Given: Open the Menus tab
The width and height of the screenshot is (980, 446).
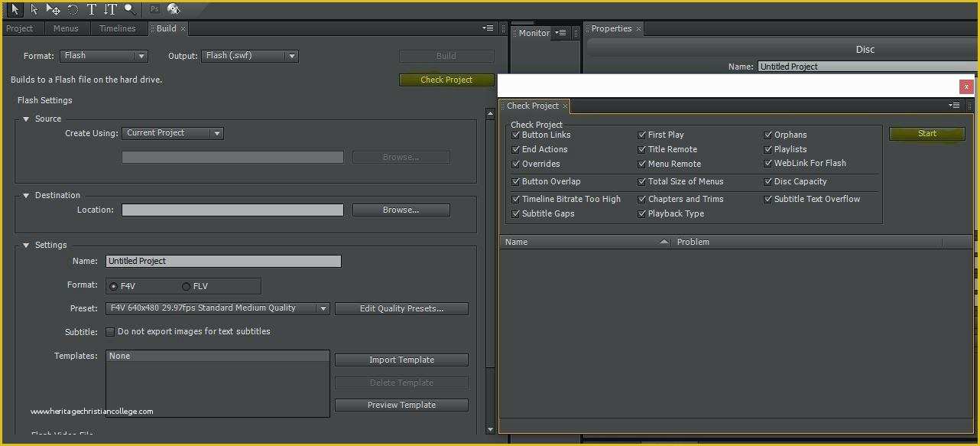Looking at the screenshot, I should 66,28.
